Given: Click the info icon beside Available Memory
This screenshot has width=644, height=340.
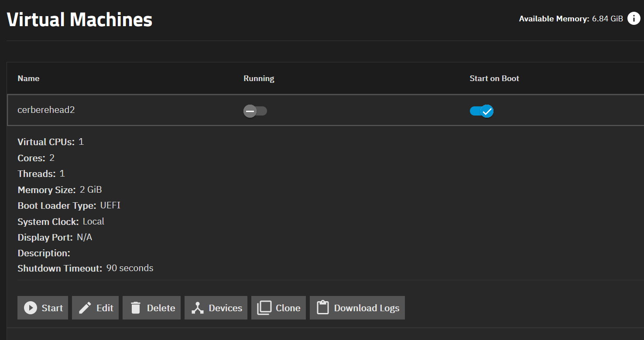Looking at the screenshot, I should pyautogui.click(x=634, y=19).
